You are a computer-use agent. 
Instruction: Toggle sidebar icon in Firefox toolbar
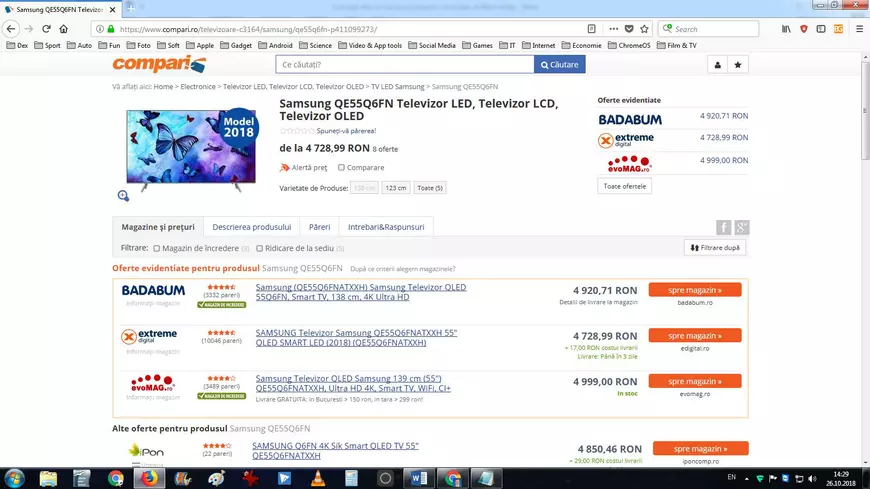pos(821,29)
